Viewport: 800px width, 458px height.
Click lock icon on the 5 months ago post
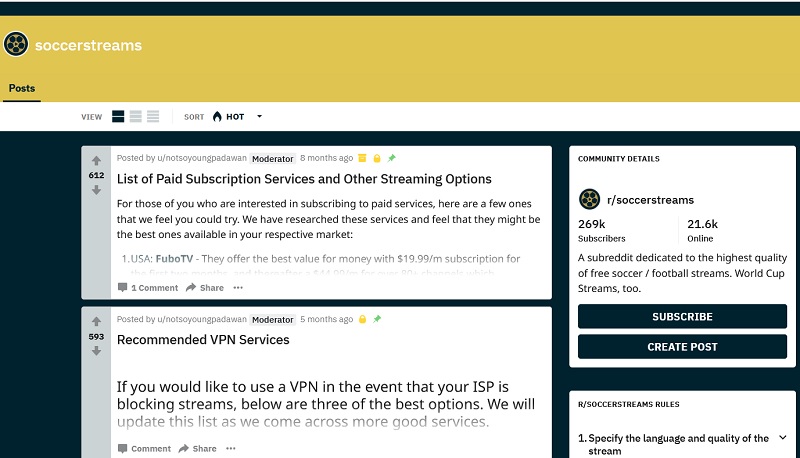click(x=362, y=319)
